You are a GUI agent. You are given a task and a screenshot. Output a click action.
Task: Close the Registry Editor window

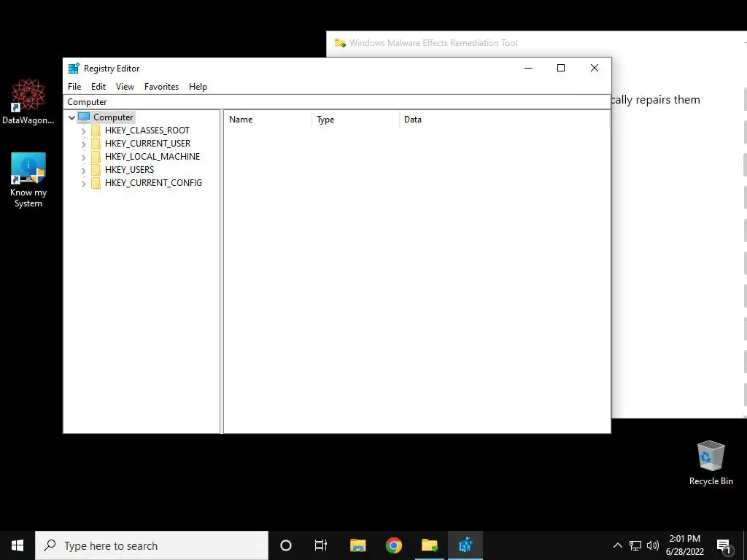(x=595, y=68)
